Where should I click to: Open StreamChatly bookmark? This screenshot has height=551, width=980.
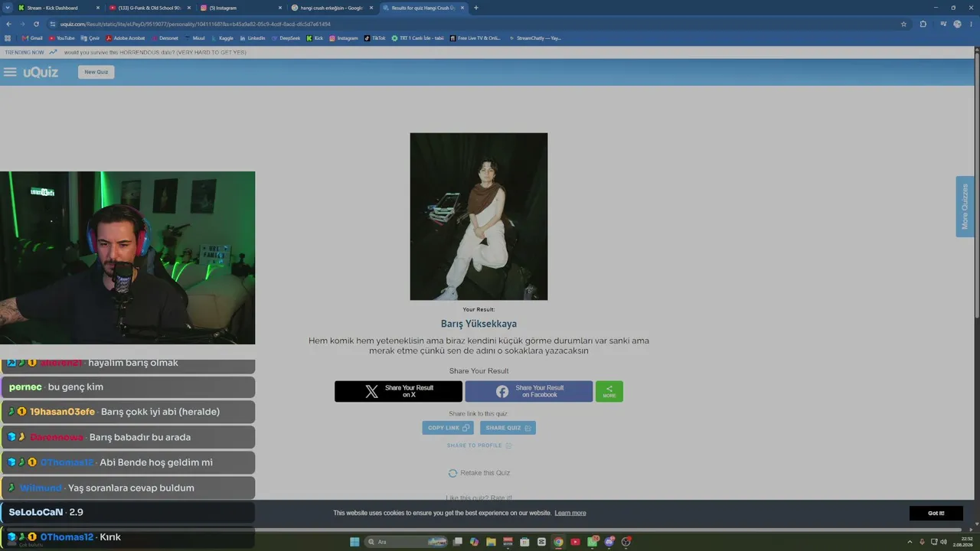click(534, 38)
